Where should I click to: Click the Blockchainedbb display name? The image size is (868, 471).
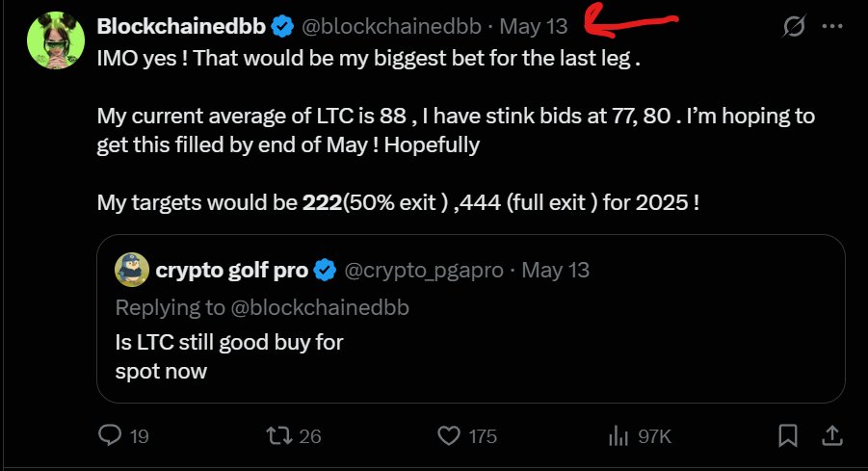click(x=182, y=26)
